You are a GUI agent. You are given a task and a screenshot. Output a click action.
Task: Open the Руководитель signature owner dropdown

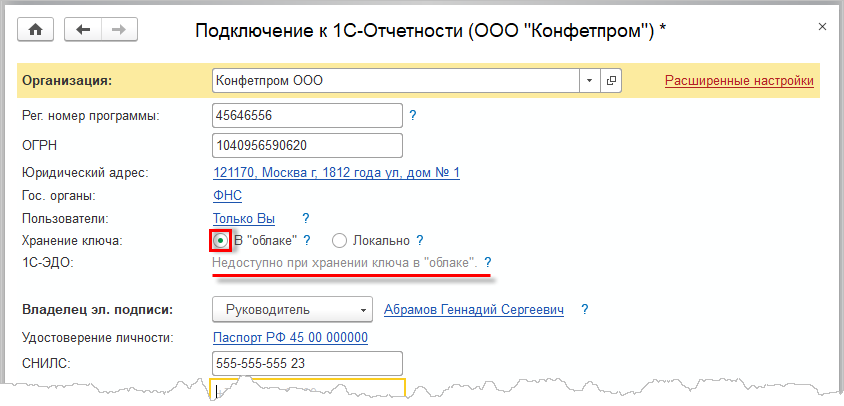pos(292,310)
